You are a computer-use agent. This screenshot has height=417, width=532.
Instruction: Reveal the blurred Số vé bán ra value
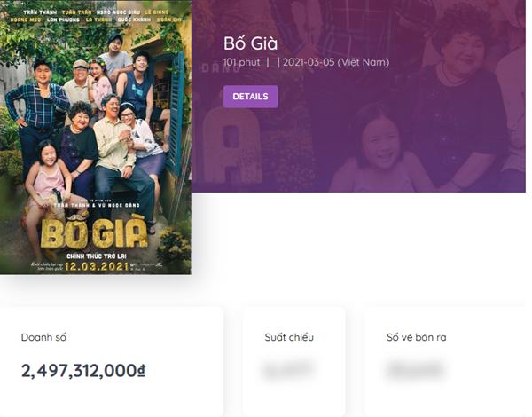[416, 370]
